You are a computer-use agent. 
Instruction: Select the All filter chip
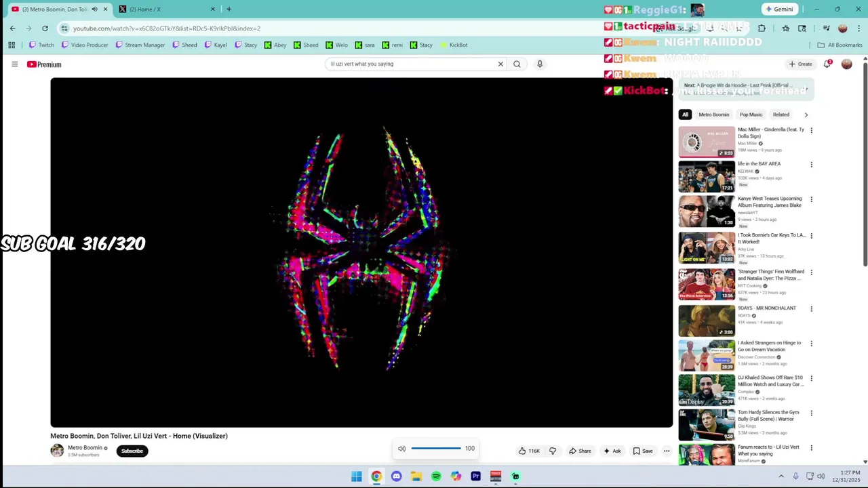click(685, 115)
